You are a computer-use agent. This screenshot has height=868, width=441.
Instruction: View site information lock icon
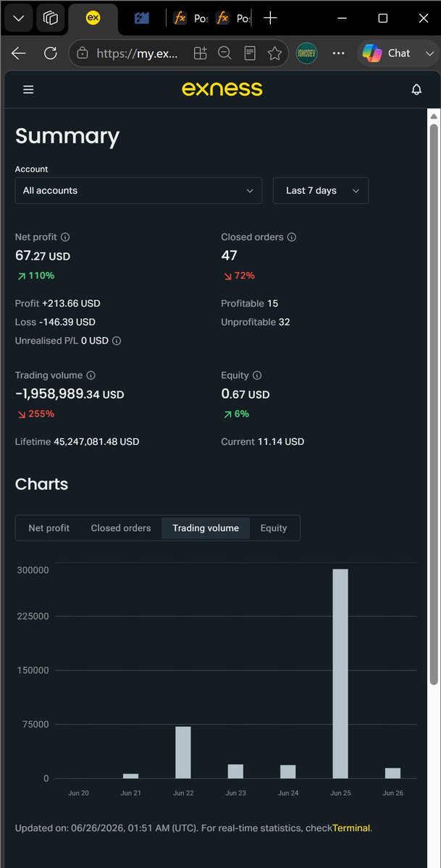tap(83, 53)
